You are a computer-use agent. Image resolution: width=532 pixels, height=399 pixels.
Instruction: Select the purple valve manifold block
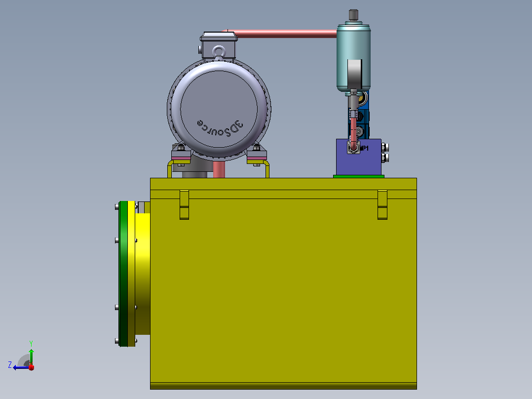359,157
